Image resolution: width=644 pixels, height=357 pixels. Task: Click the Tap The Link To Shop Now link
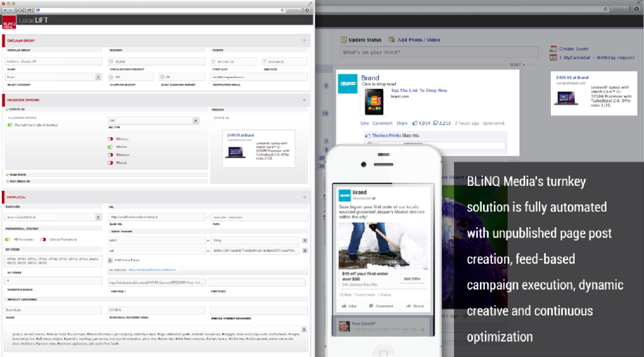[418, 91]
